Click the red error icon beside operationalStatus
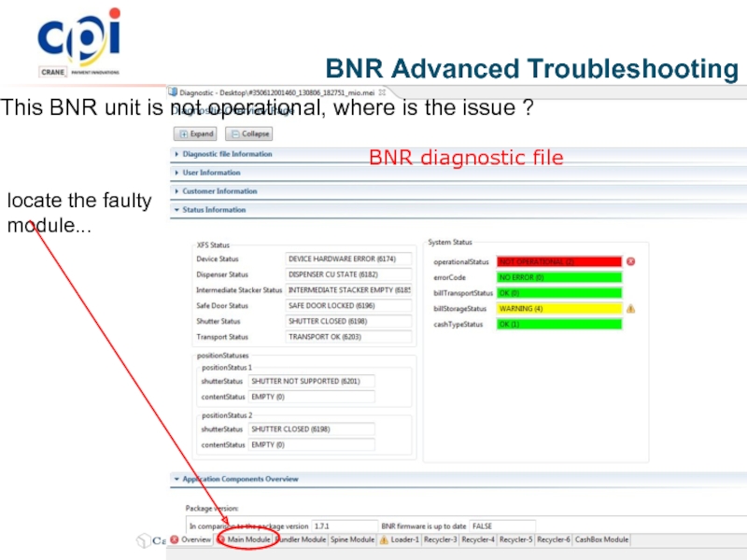The width and height of the screenshot is (747, 560). tap(631, 261)
